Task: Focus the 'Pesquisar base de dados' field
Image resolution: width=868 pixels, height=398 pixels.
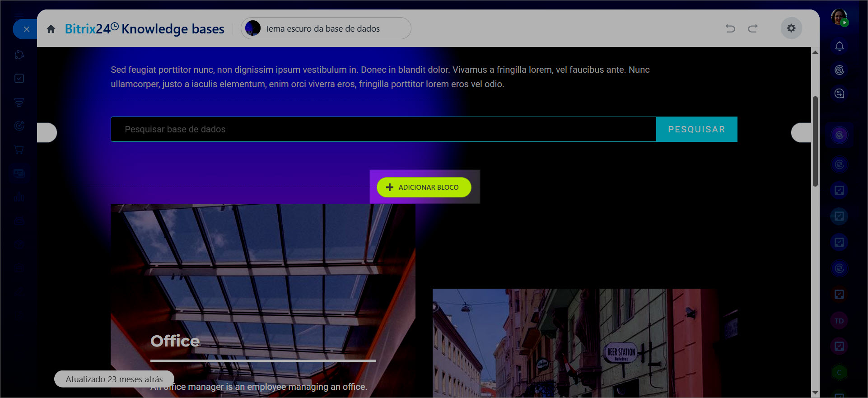Action: coord(383,129)
